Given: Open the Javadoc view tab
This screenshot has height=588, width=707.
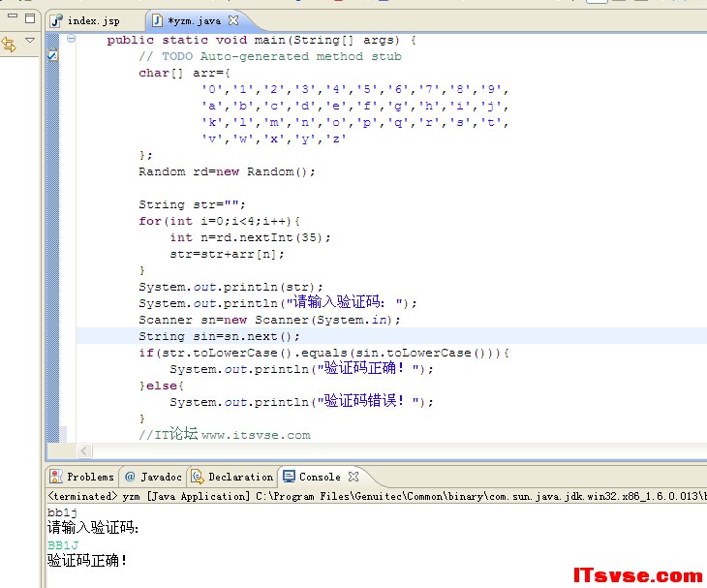Looking at the screenshot, I should pos(153,477).
